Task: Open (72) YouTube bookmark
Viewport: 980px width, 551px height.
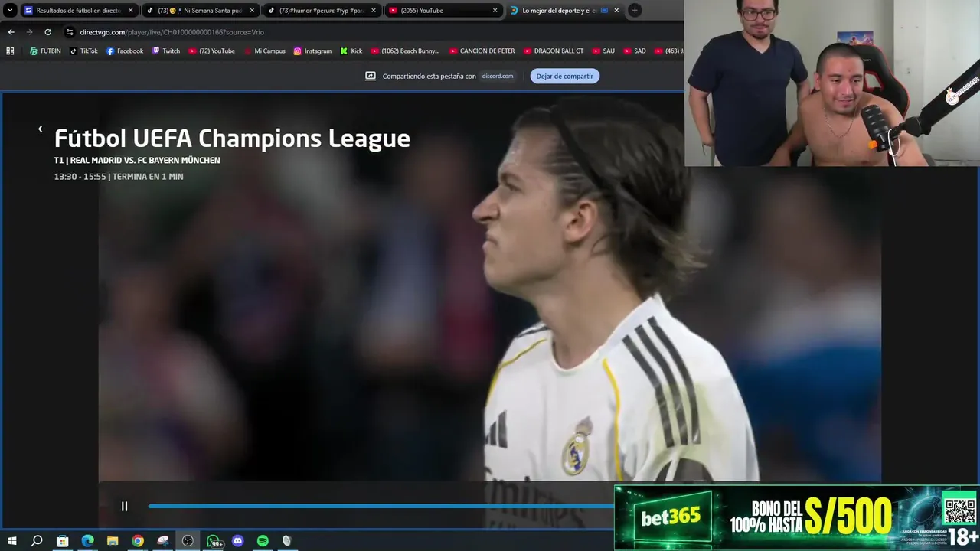Action: pyautogui.click(x=211, y=51)
